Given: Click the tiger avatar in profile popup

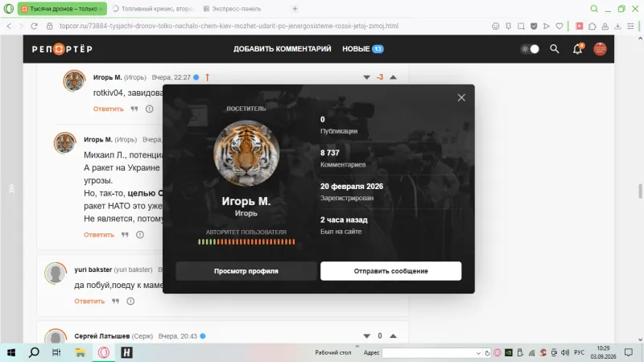Looking at the screenshot, I should tap(246, 153).
